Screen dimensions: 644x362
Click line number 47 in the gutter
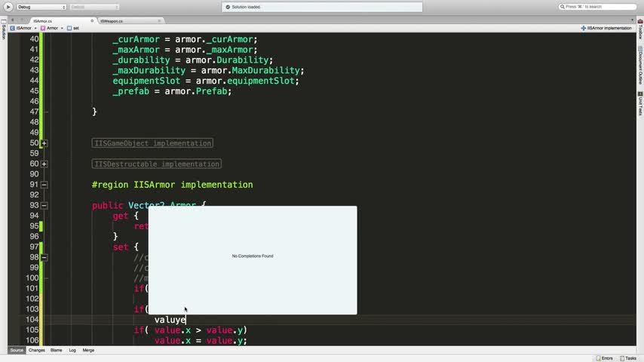(34, 112)
